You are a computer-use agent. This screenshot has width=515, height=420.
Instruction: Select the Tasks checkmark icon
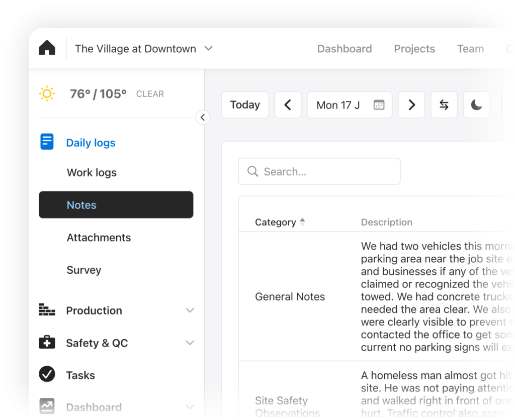[x=47, y=375]
